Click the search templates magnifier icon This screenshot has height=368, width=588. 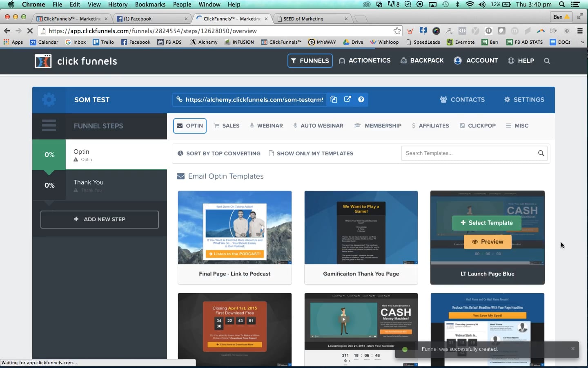[541, 153]
